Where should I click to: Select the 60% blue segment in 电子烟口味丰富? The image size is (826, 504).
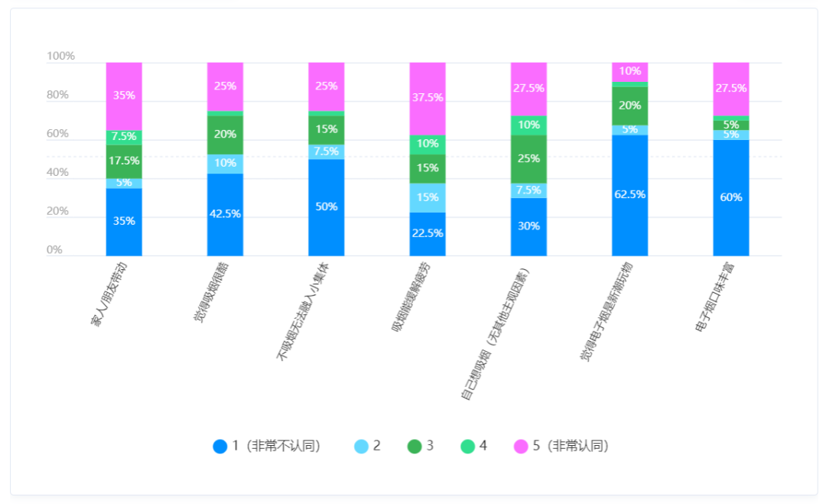pos(731,197)
